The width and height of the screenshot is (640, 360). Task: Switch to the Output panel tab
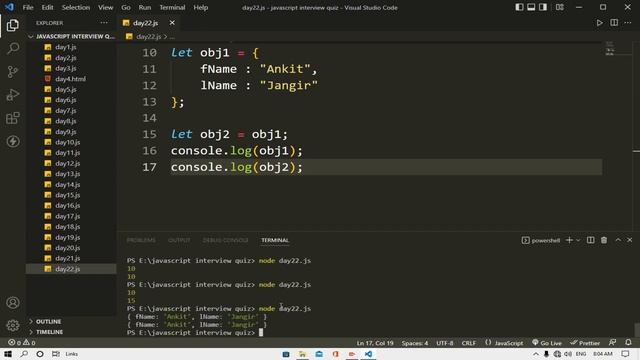tap(179, 240)
